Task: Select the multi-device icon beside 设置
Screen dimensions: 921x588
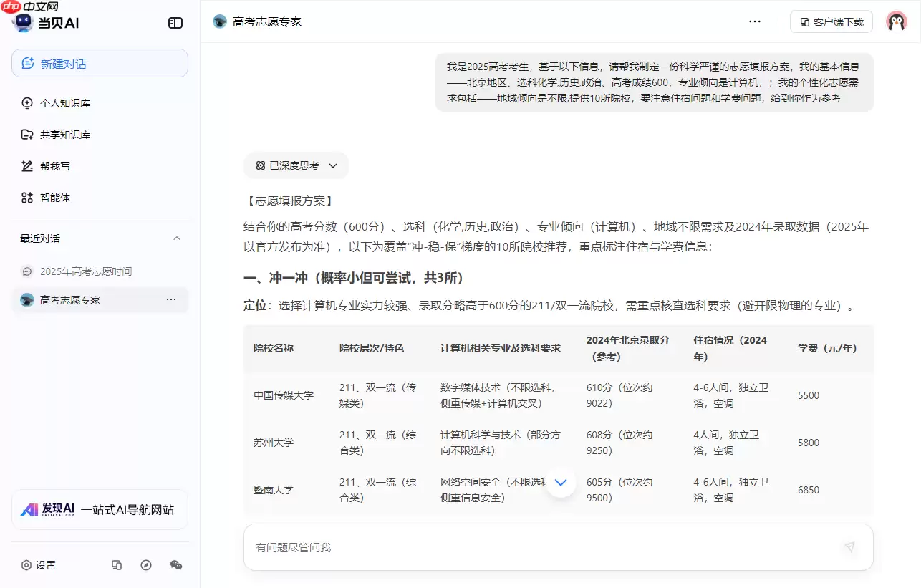Action: click(x=117, y=565)
